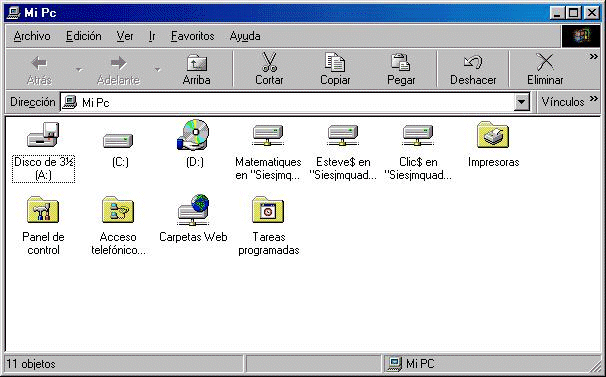
Task: Show more toolbar buttons via chevron
Action: (x=594, y=57)
